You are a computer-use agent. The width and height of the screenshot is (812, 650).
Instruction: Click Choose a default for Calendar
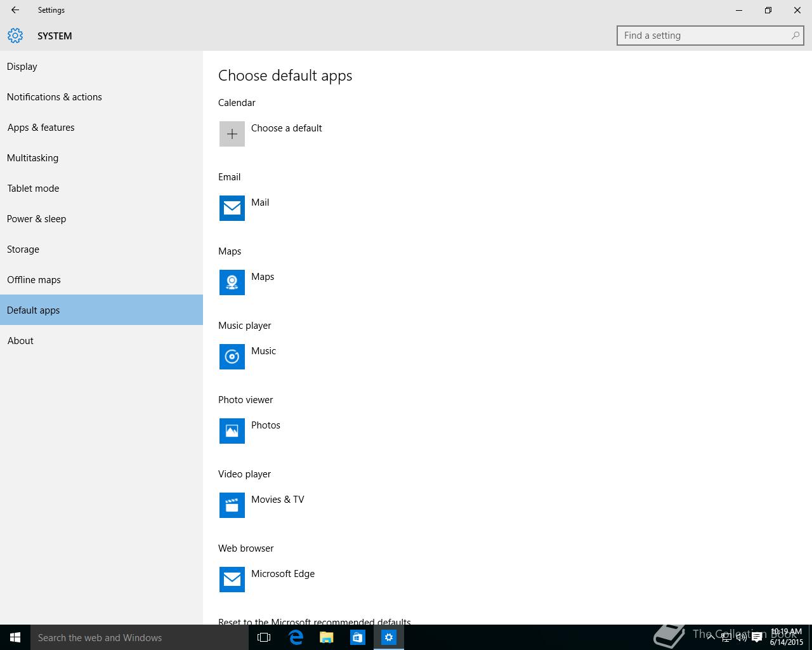pyautogui.click(x=287, y=128)
